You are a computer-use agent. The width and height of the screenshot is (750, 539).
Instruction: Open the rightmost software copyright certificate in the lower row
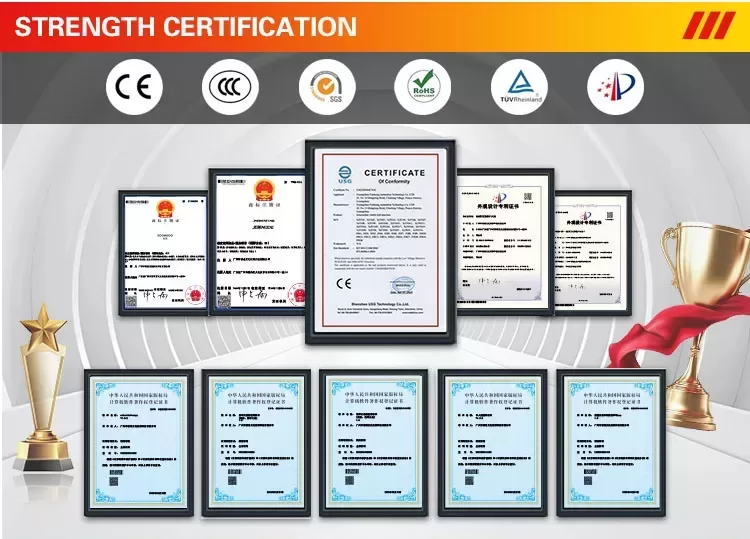tap(611, 443)
